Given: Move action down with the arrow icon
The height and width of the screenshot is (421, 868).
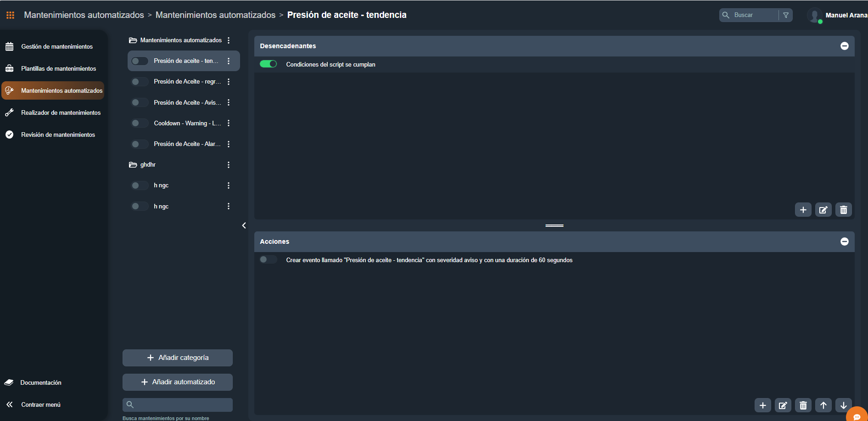Looking at the screenshot, I should tap(843, 405).
